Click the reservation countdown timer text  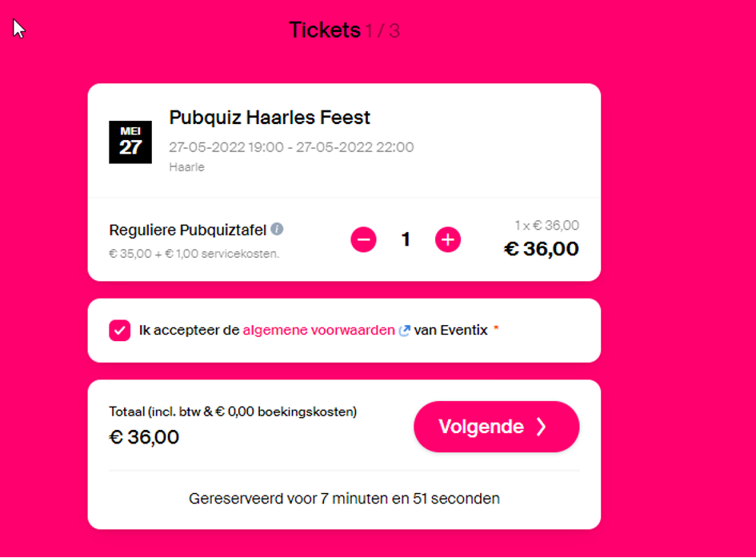click(344, 499)
